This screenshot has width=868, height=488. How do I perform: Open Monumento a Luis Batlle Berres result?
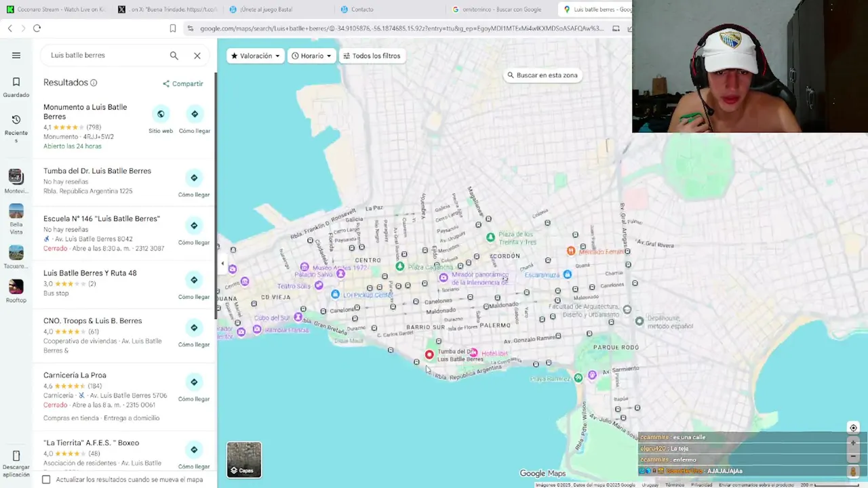(x=85, y=112)
